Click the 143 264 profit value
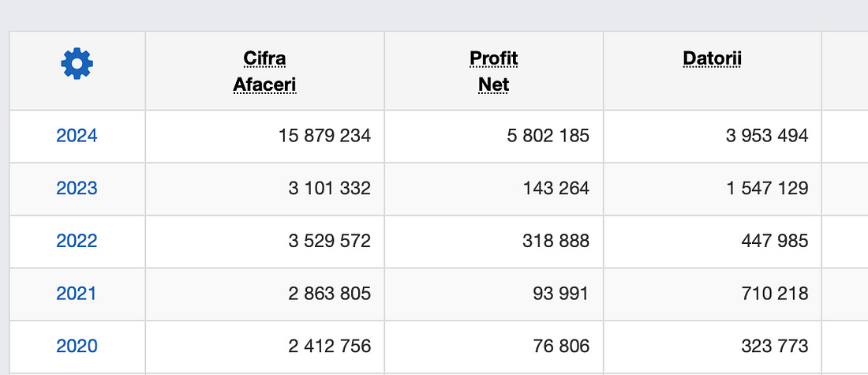868x375 pixels. coord(556,189)
